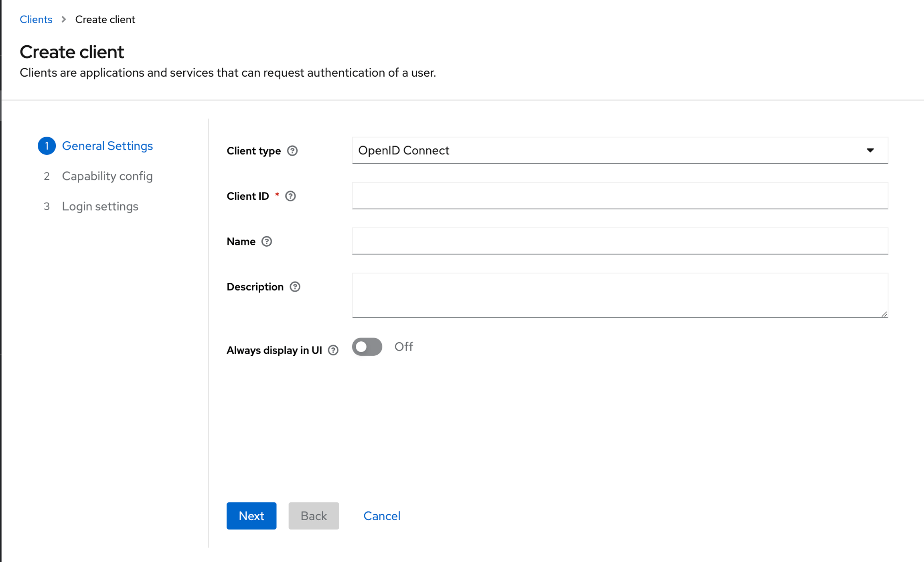Go to the Capability config step
Screen dimensions: 924x562
pos(107,176)
